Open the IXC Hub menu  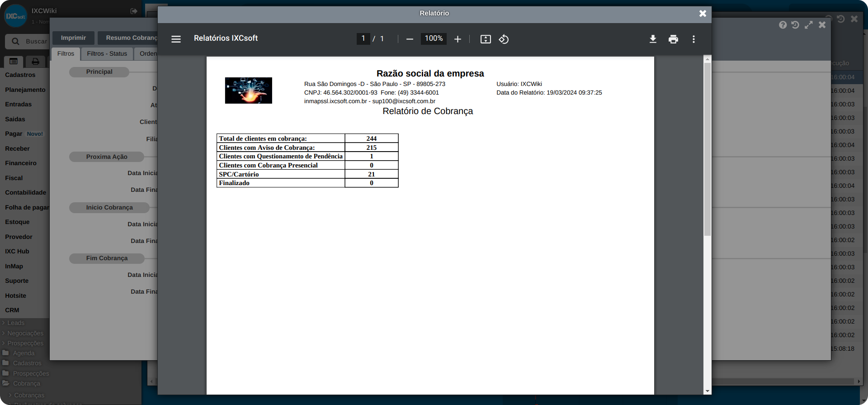point(17,252)
